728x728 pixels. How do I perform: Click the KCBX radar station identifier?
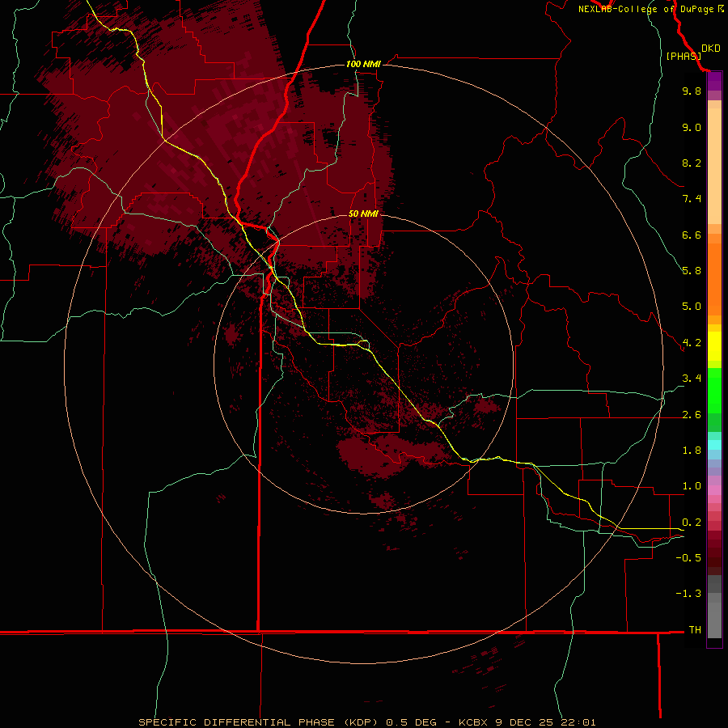coord(473,722)
